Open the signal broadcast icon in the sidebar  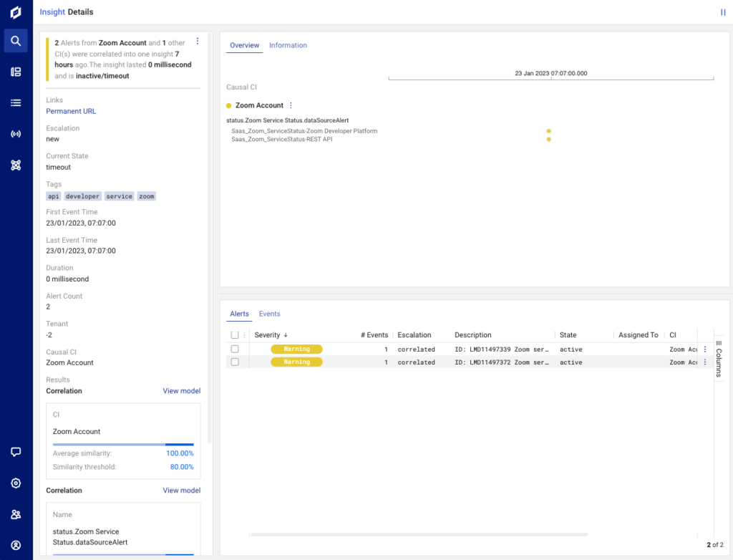pos(16,134)
